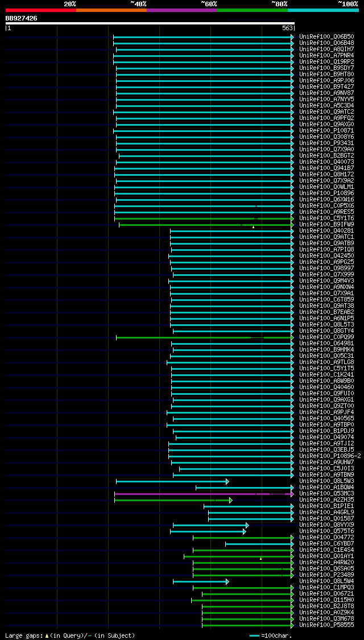Click the yellow gap marker in the Q01AY1 row
This screenshot has width=364, height=640.
pos(260,559)
